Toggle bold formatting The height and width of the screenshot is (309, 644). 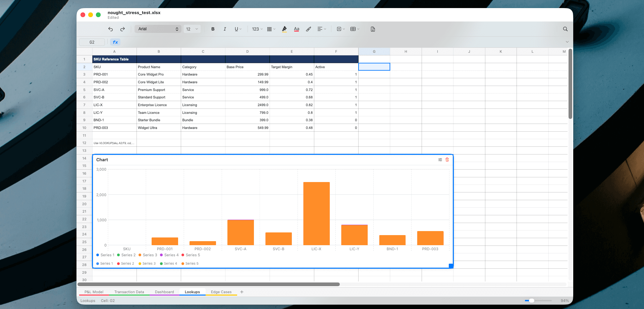[x=213, y=29]
